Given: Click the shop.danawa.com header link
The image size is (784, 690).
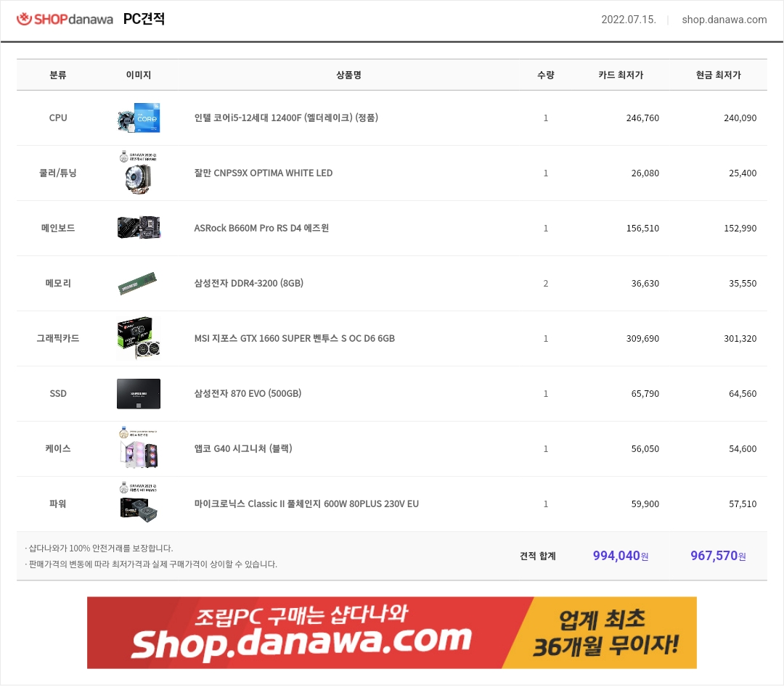Looking at the screenshot, I should (724, 20).
